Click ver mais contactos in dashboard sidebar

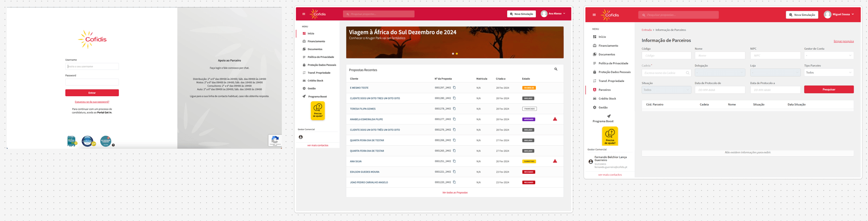(318, 145)
